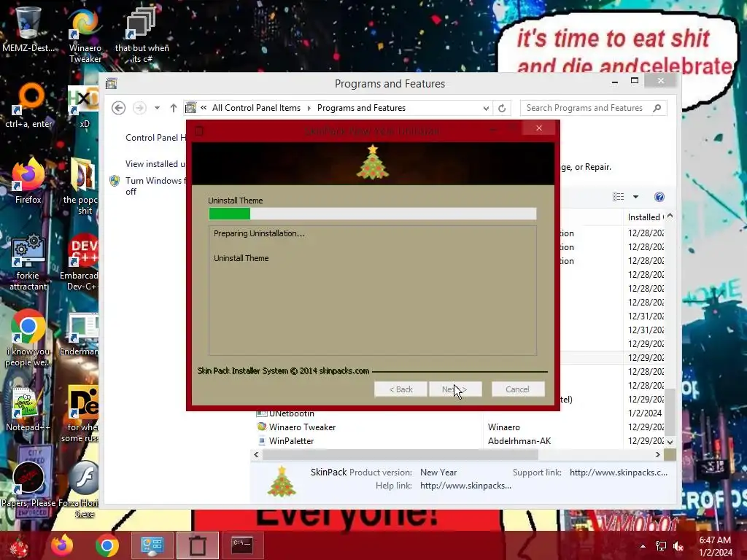Image resolution: width=747 pixels, height=560 pixels.
Task: Switch to Control Panel taskbar button
Action: (x=152, y=545)
